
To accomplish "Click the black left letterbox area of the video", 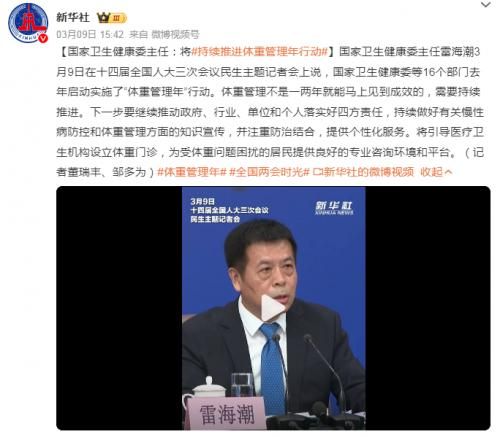I will coord(119,308).
